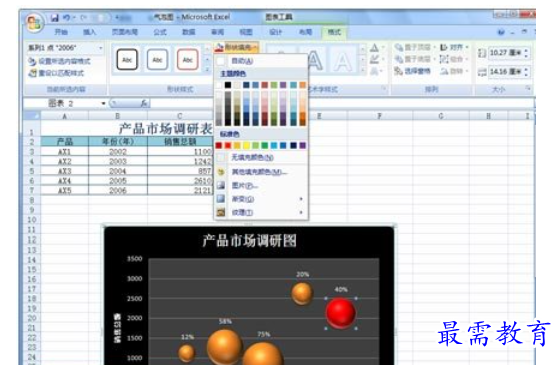Click the round Office button
Viewport: 559px width, 365px height.
pos(34,23)
